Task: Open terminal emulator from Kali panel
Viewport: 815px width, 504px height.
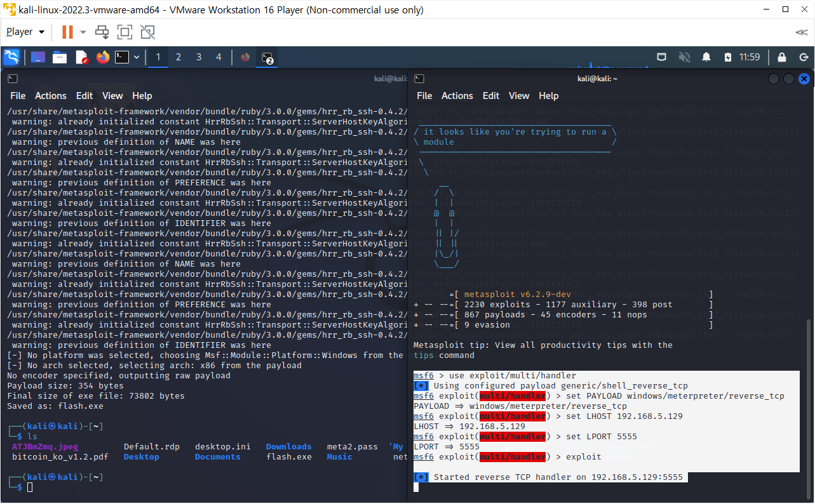Action: pyautogui.click(x=122, y=57)
